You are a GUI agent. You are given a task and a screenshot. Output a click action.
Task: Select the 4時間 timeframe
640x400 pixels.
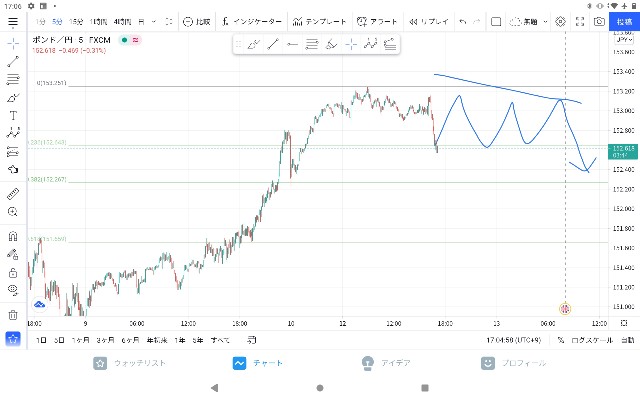pyautogui.click(x=122, y=22)
